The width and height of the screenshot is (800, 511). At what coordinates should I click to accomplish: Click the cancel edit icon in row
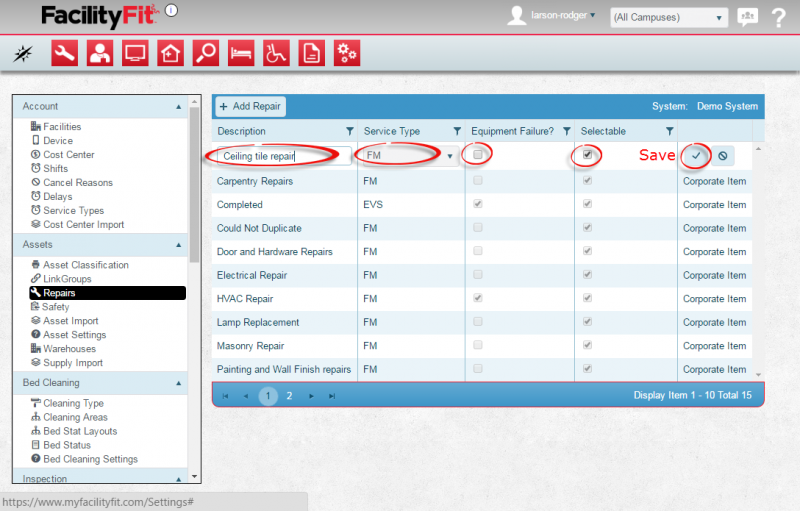722,156
